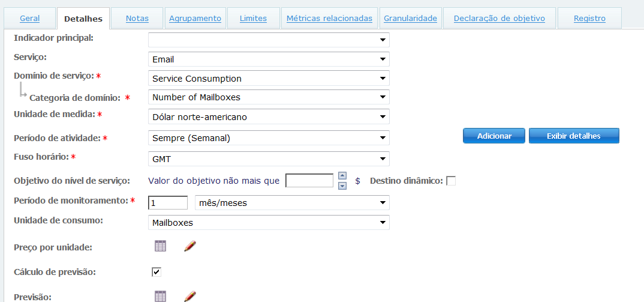This screenshot has height=302, width=644.
Task: Click the Adicionar button
Action: (x=494, y=136)
